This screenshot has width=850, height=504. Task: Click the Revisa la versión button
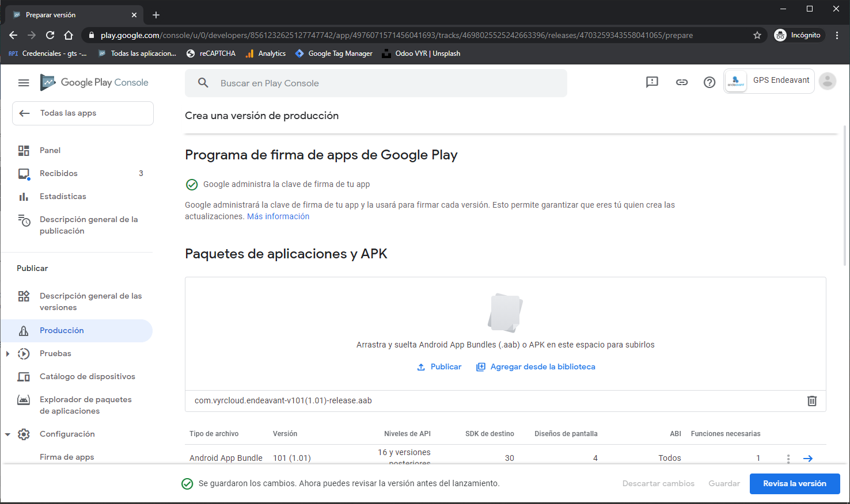pyautogui.click(x=794, y=483)
